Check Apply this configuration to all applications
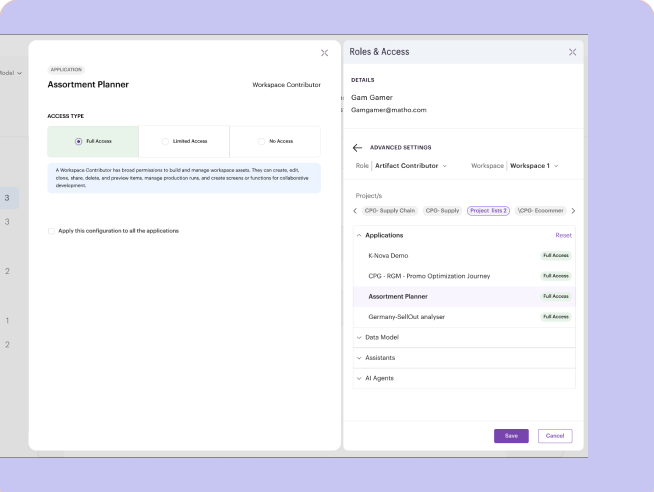The width and height of the screenshot is (654, 492). [51, 231]
